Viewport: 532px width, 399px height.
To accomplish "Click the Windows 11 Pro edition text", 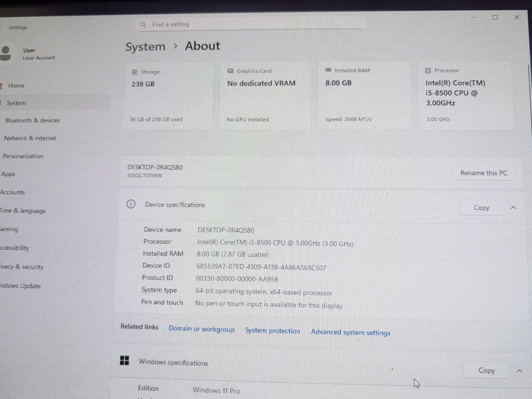I will pos(216,391).
